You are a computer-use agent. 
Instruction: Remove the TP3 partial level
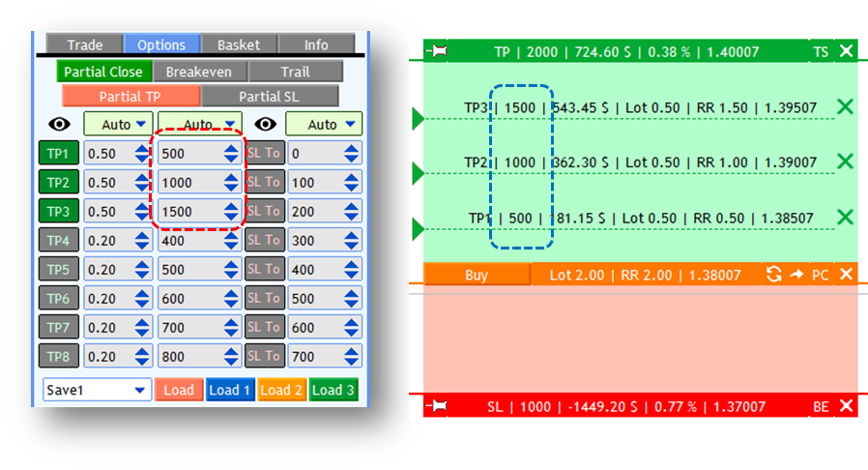click(x=846, y=106)
